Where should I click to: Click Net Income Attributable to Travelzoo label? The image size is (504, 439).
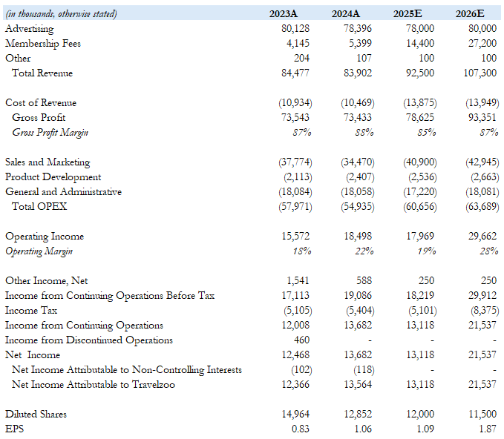(x=94, y=385)
